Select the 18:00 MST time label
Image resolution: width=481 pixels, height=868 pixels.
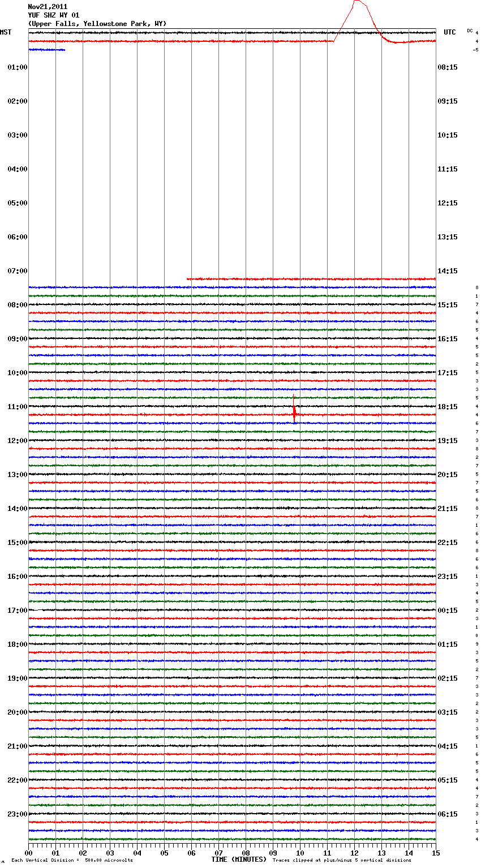(x=18, y=644)
